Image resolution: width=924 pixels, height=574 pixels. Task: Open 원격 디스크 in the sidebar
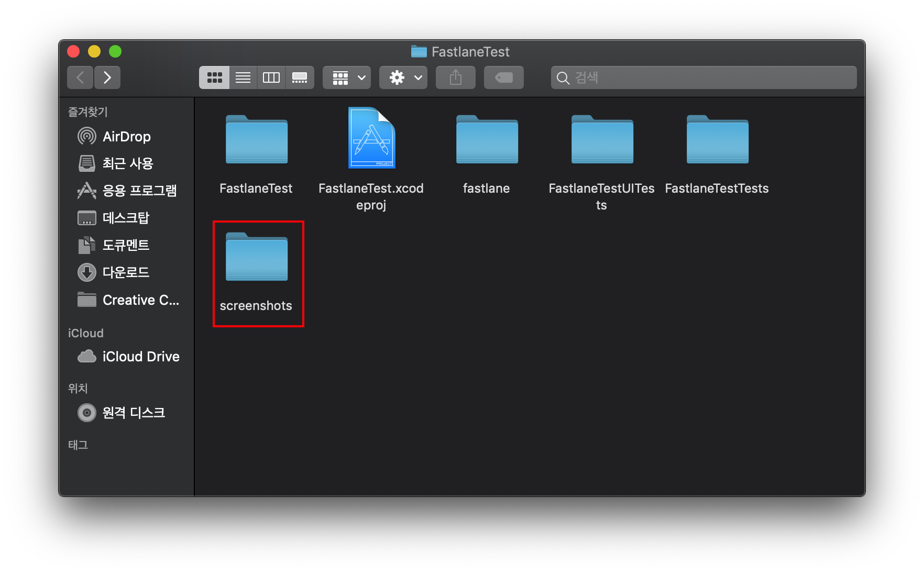[x=126, y=413]
